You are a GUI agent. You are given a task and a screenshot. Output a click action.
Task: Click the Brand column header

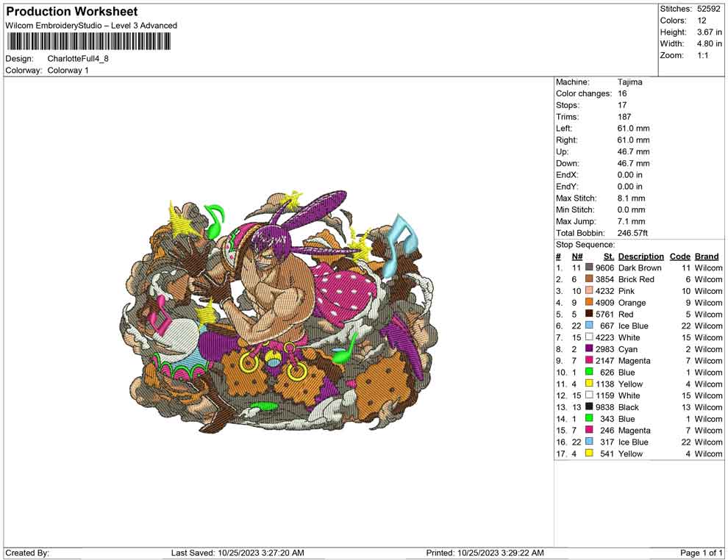click(707, 256)
